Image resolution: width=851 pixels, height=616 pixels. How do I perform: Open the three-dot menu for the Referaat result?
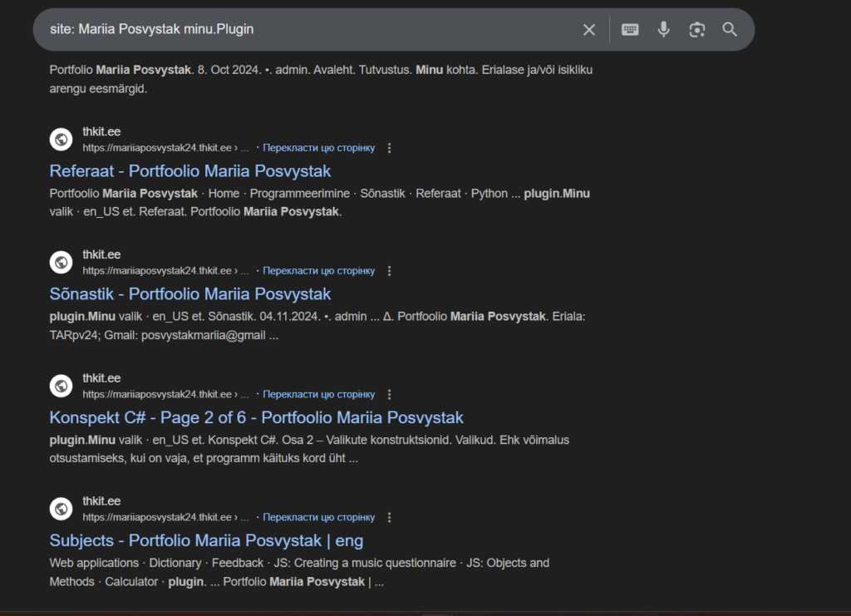point(390,148)
